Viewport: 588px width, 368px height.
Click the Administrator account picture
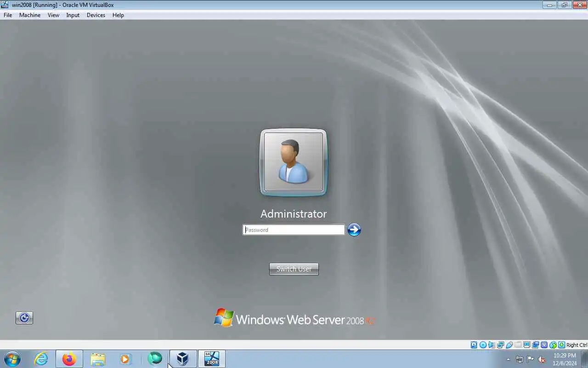294,162
